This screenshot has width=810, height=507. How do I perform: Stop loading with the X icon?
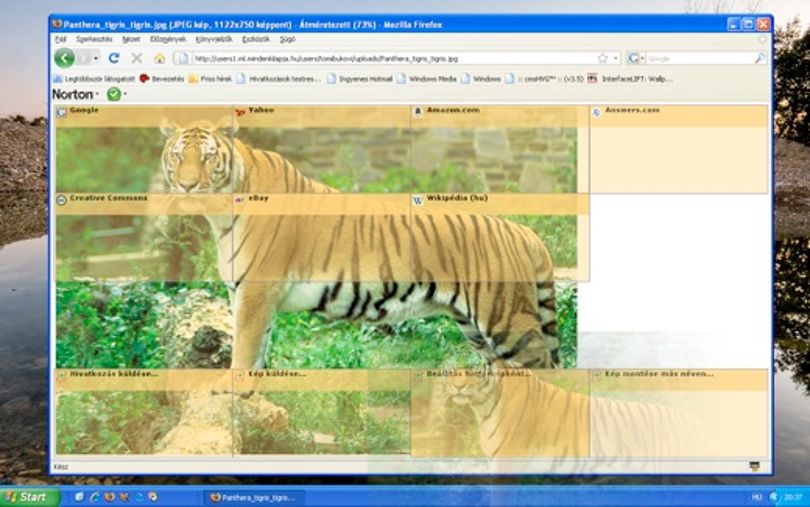pos(136,58)
